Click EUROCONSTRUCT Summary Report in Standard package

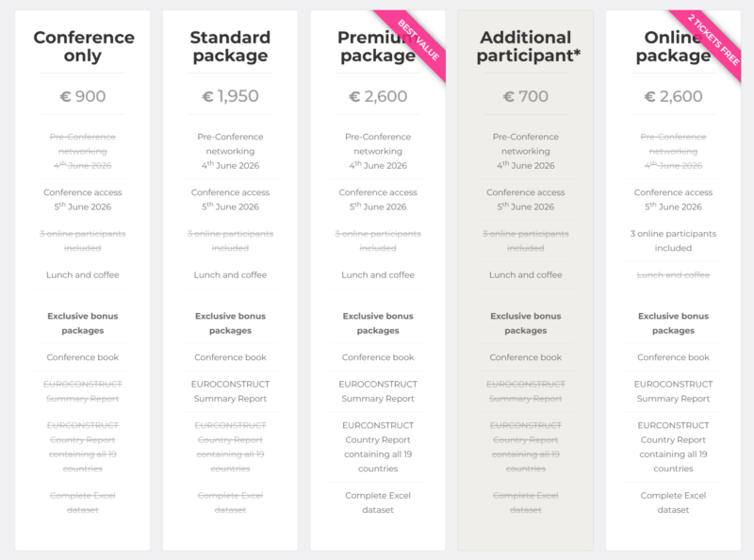[230, 391]
